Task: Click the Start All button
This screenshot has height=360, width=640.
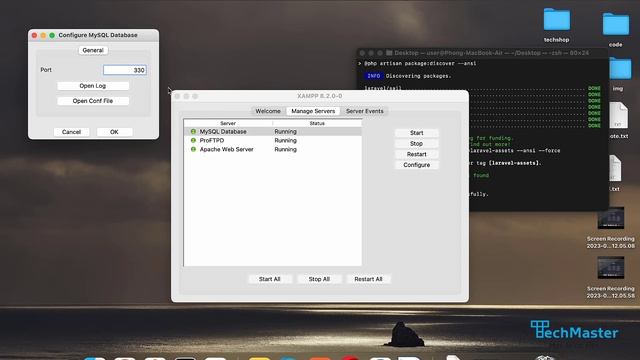Action: (x=270, y=279)
